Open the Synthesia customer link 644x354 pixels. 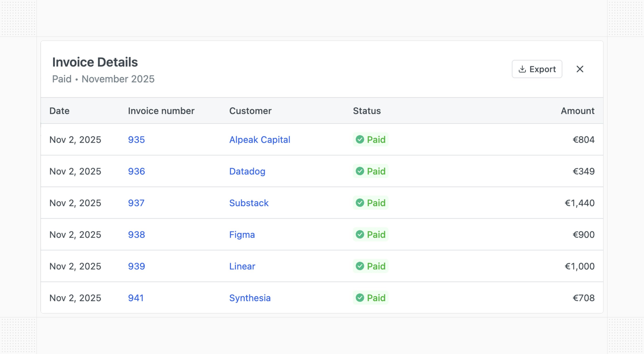coord(250,298)
